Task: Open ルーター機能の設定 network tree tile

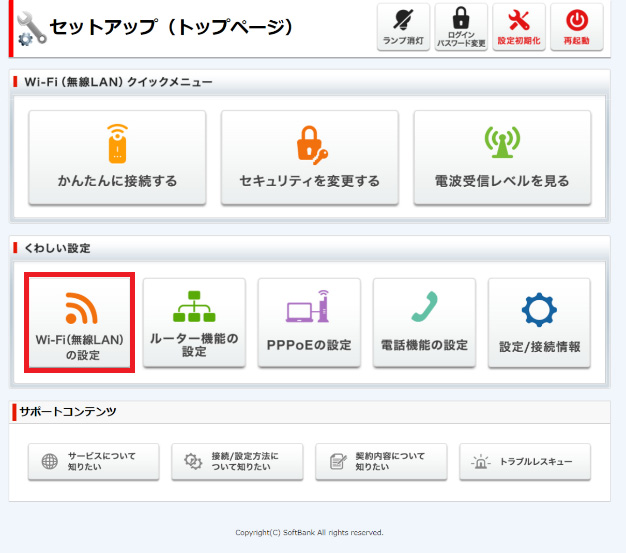Action: [194, 322]
